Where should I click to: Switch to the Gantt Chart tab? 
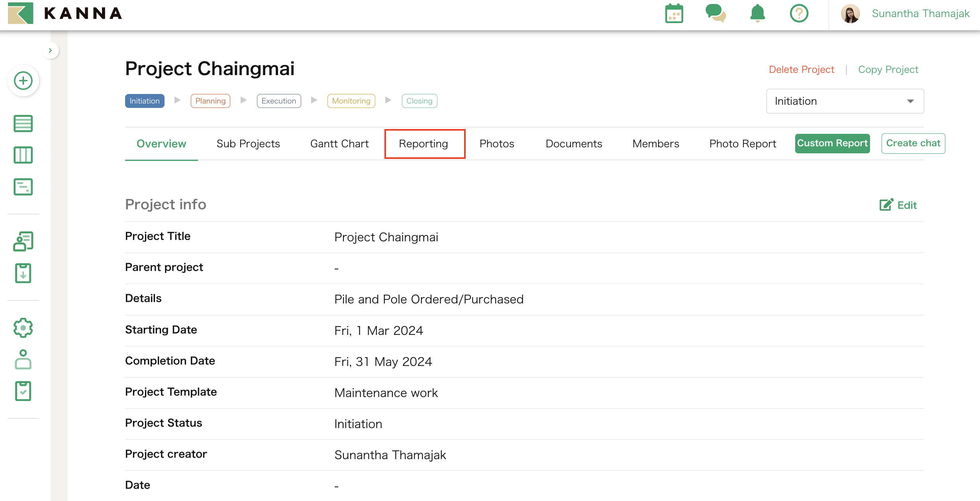[x=339, y=144]
